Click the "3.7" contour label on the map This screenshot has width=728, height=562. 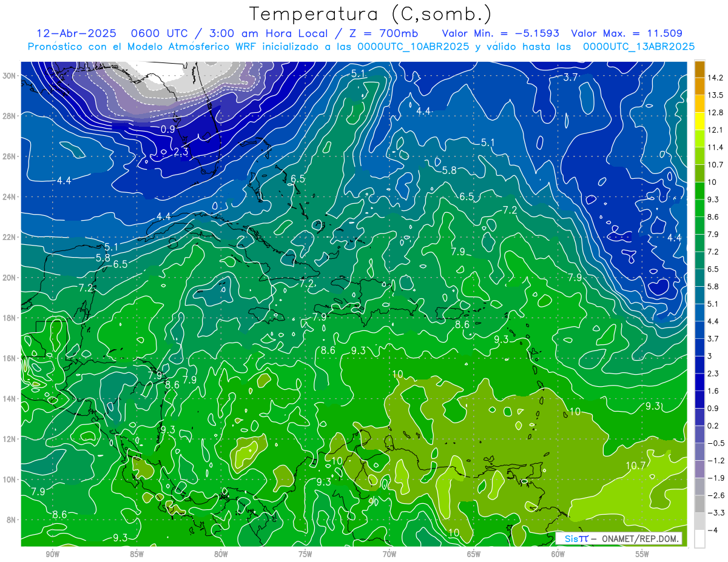(570, 77)
